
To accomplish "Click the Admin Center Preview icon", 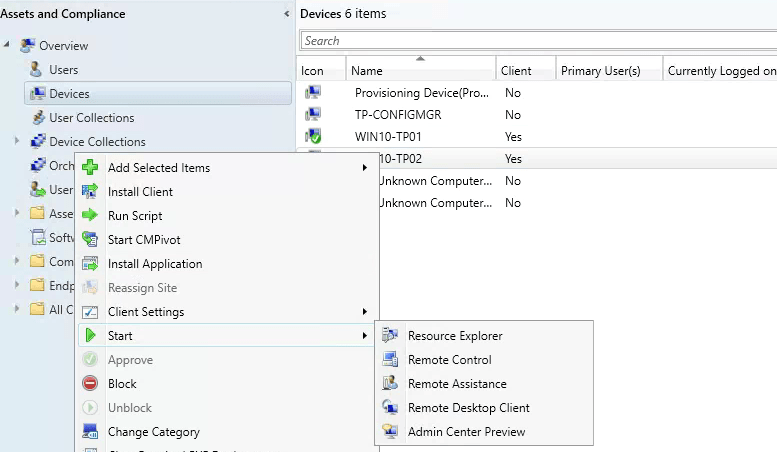I will [x=389, y=432].
